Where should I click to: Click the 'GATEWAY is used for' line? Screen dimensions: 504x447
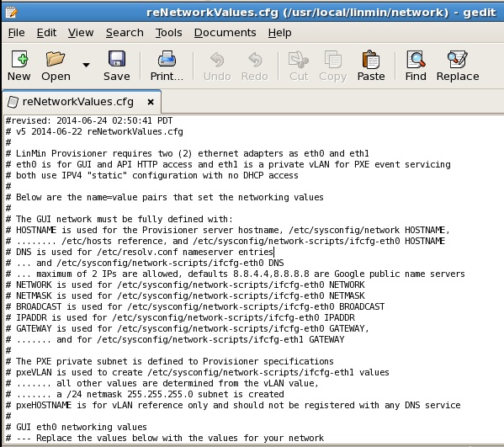click(188, 328)
